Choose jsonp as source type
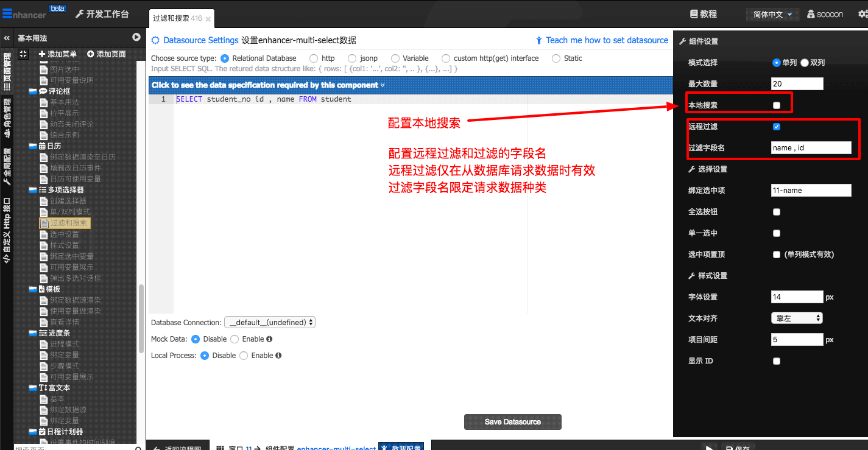The height and width of the screenshot is (450, 868). [352, 58]
